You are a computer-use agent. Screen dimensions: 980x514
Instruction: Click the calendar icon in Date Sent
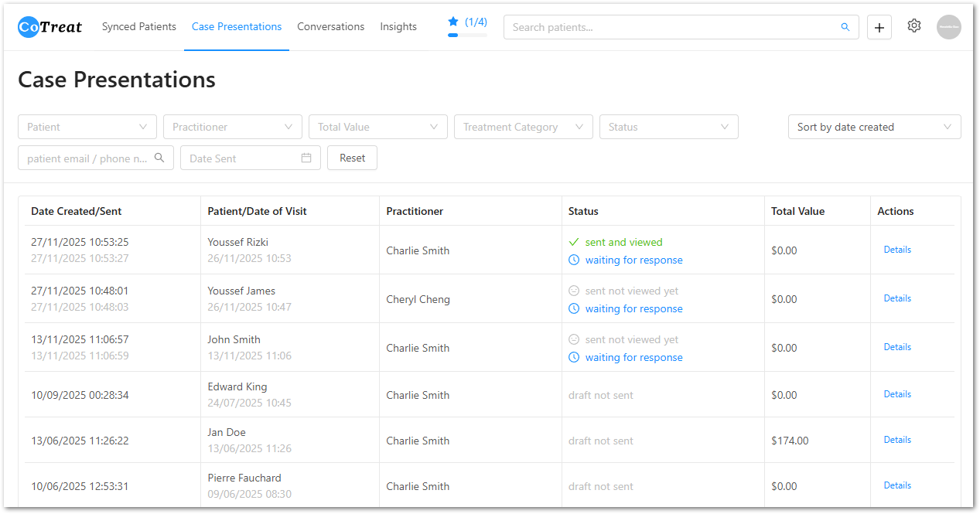[x=306, y=158]
